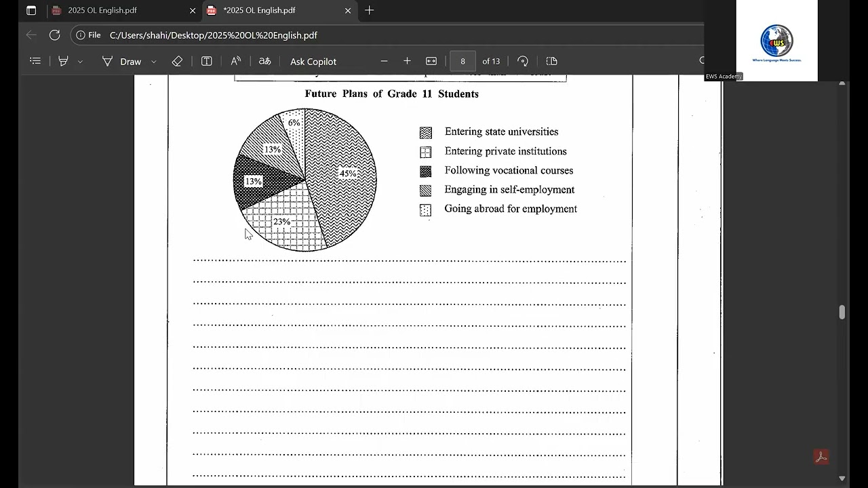Screen dimensions: 868x488
Task: Click the chart title 'Future Plans of Grade 11 Students'
Action: coord(391,94)
